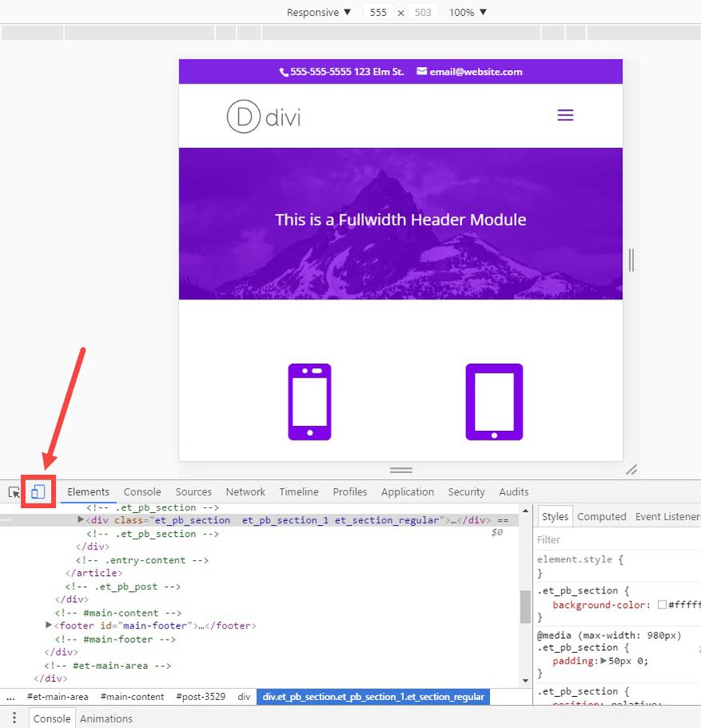Open the Profiles tab
Screen dimensions: 701x728
350,491
